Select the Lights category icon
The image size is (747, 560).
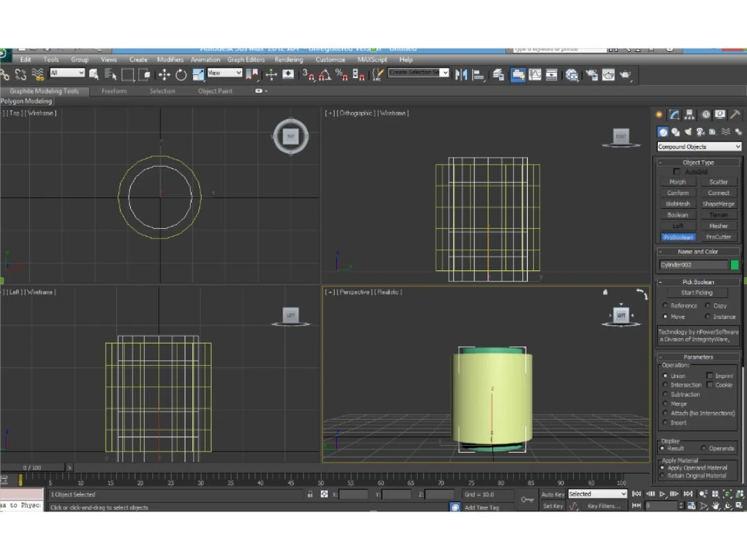pos(688,131)
